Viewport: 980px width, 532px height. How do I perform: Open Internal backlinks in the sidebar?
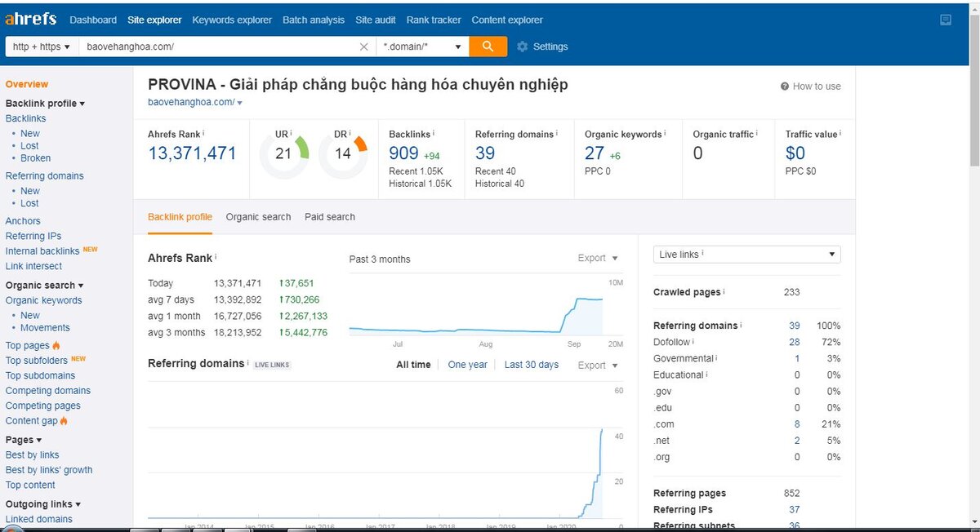coord(42,251)
